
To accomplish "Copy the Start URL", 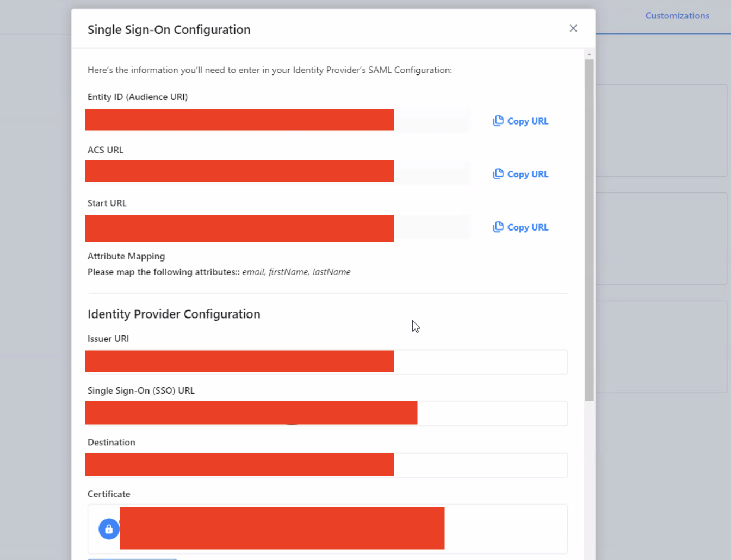I will 521,227.
